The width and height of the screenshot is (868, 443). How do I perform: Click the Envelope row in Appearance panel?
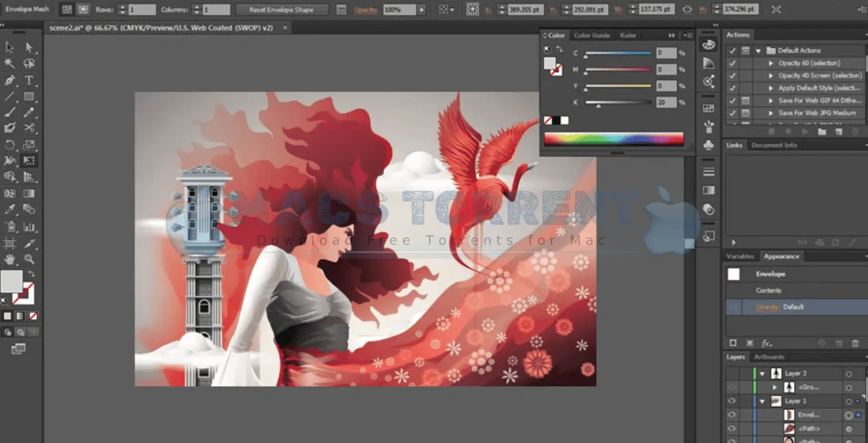796,274
